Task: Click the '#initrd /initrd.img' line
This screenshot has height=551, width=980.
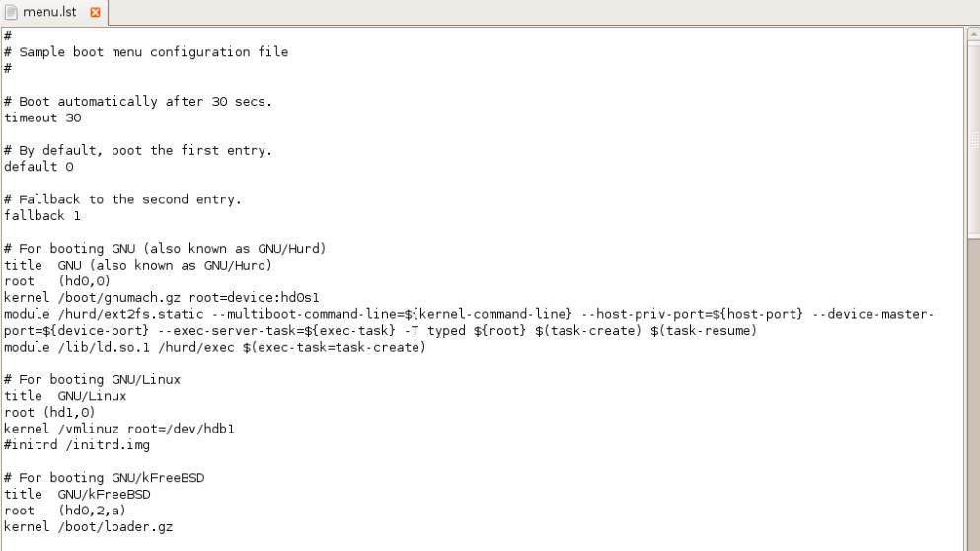Action: tap(77, 445)
